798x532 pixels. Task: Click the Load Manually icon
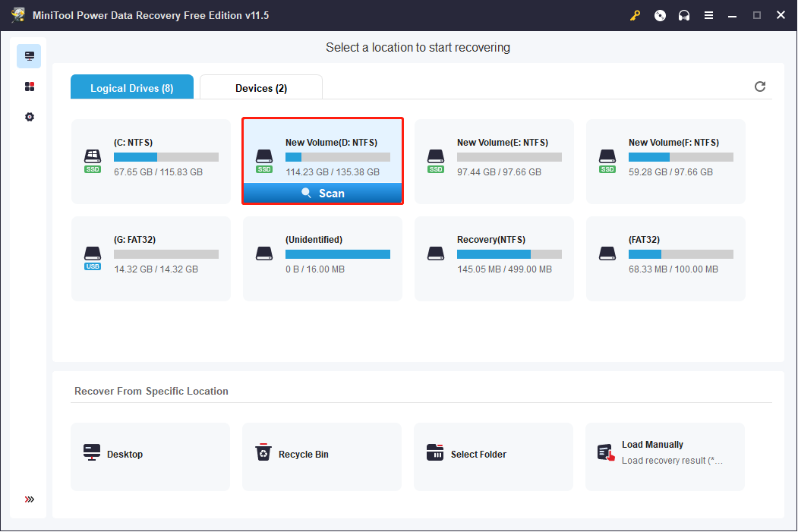(x=606, y=452)
